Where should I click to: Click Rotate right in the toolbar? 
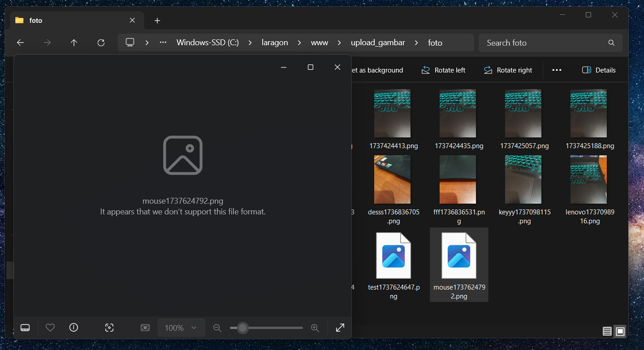(508, 70)
